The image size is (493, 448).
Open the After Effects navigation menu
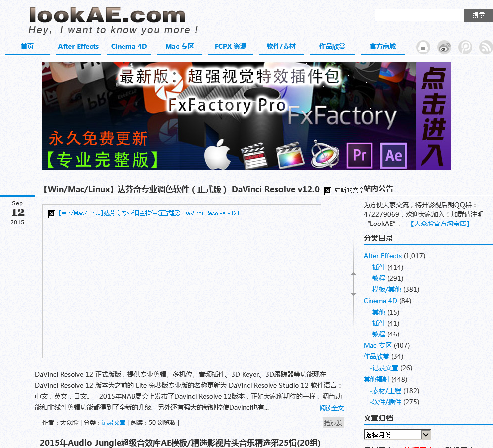[x=78, y=46]
